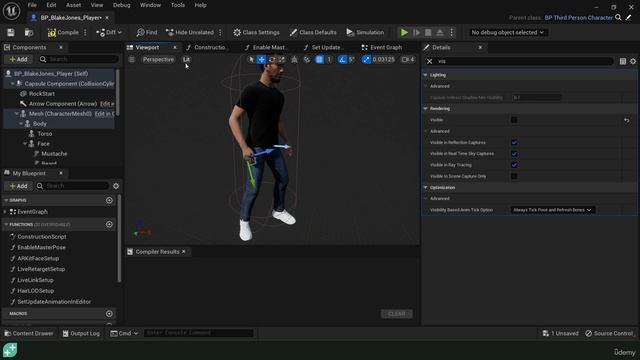Toggle rotation snapping in viewport
The width and height of the screenshot is (640, 360).
point(342,60)
